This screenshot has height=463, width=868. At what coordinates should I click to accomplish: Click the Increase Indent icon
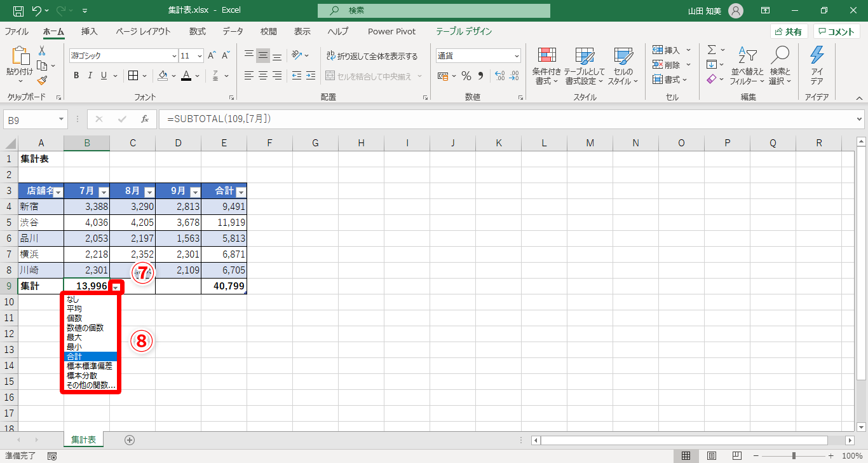pyautogui.click(x=310, y=76)
